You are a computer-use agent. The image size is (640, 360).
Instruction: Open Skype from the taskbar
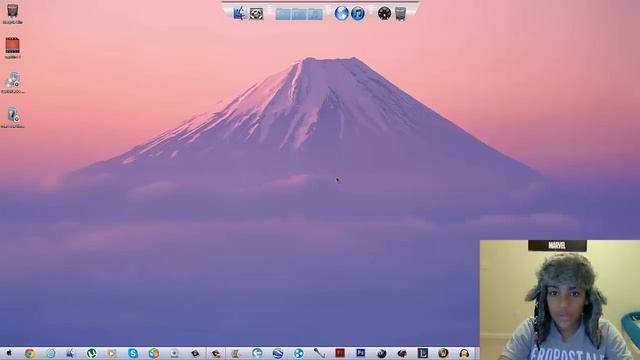click(133, 353)
